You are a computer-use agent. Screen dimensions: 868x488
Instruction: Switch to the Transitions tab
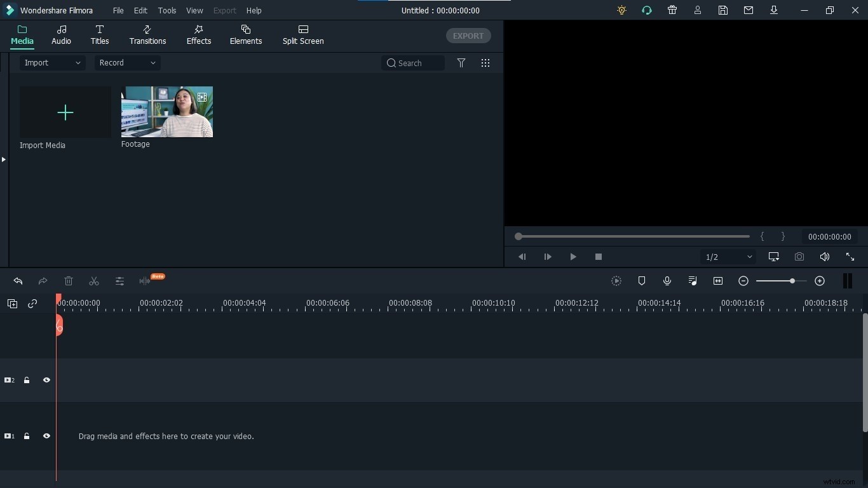point(147,35)
